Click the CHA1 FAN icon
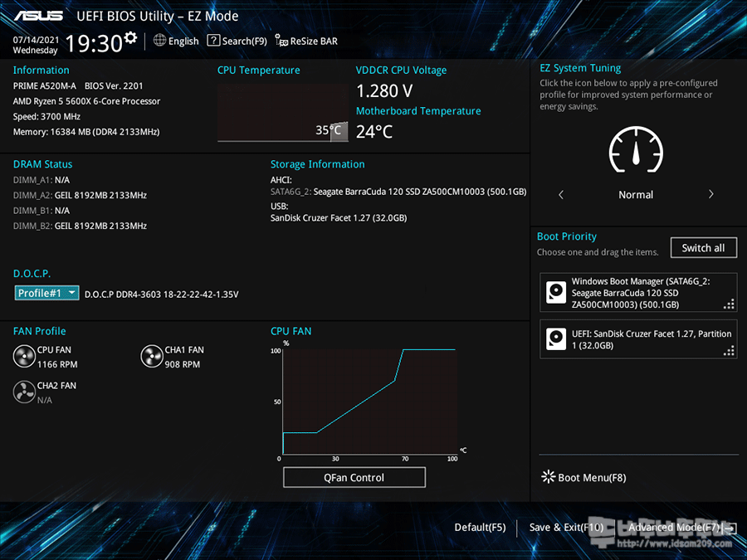 152,357
